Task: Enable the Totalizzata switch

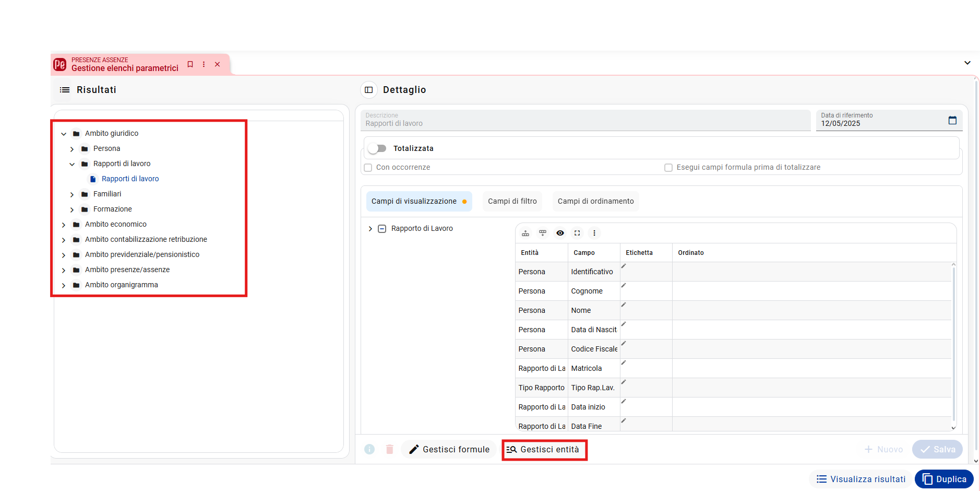Action: pyautogui.click(x=377, y=148)
